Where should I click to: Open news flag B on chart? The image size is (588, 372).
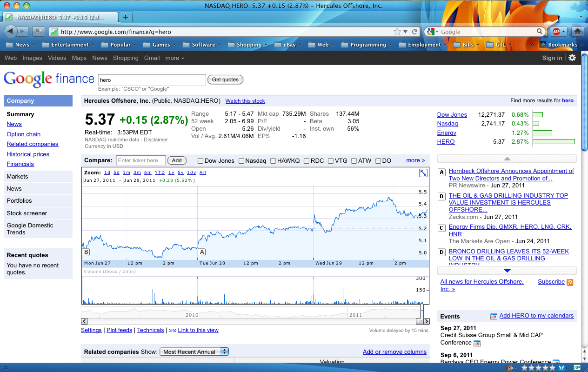86,252
